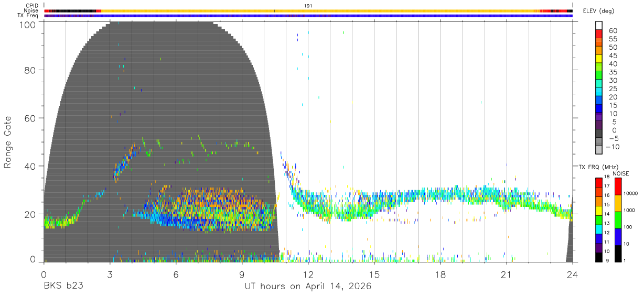Click the 24 tick label on UT hours axis
This screenshot has width=644, height=297.
[573, 274]
